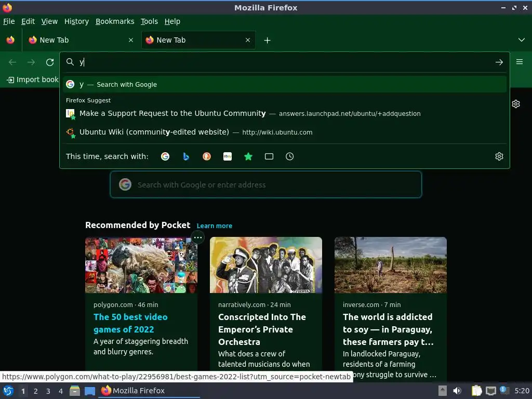Screen dimensions: 532x399
Task: Search this time with Bing icon
Action: pyautogui.click(x=186, y=156)
